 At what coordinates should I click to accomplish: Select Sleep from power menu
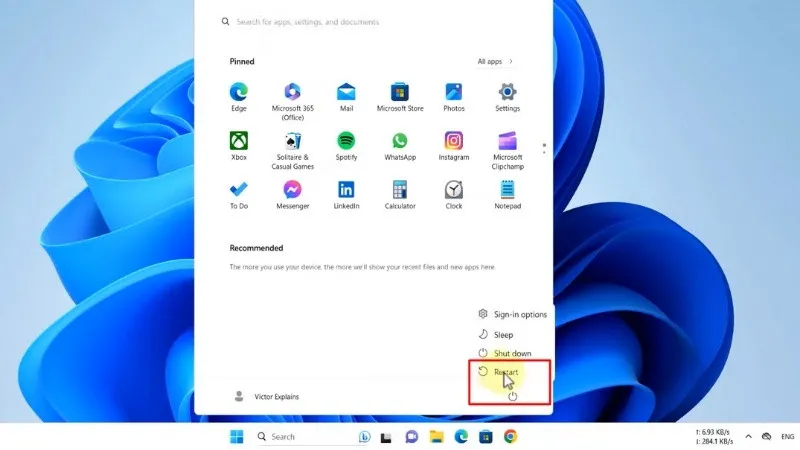503,334
